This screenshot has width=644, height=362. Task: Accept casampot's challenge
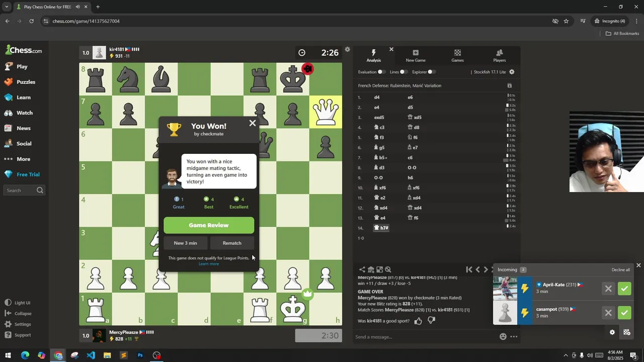624,313
